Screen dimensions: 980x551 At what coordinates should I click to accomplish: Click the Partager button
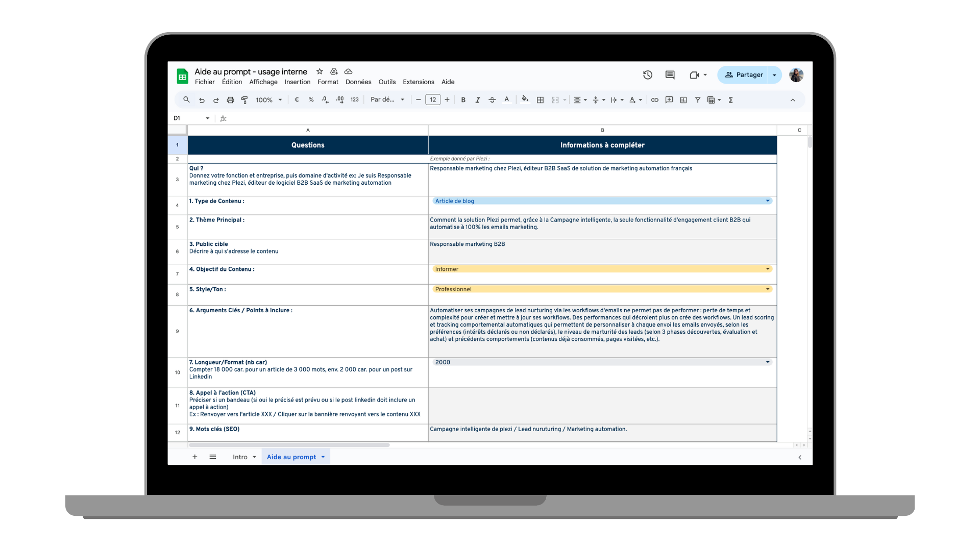point(743,75)
